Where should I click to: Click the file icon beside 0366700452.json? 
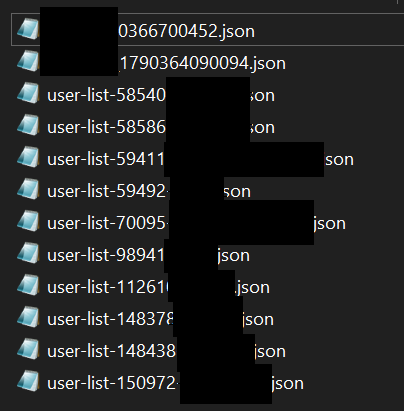pyautogui.click(x=28, y=29)
